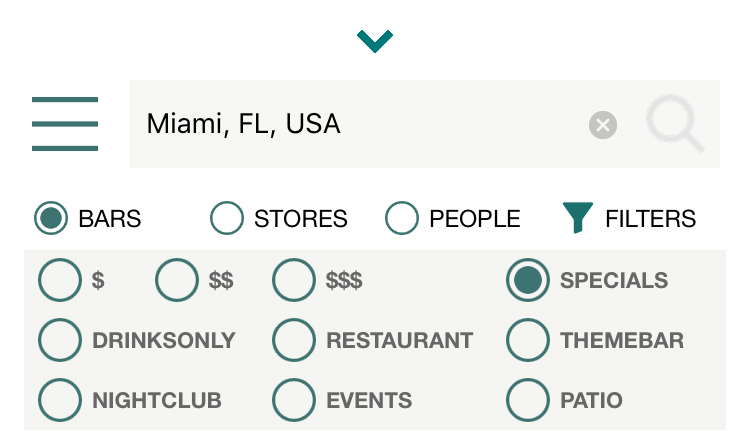Enable the single dollar price filter

tap(60, 280)
